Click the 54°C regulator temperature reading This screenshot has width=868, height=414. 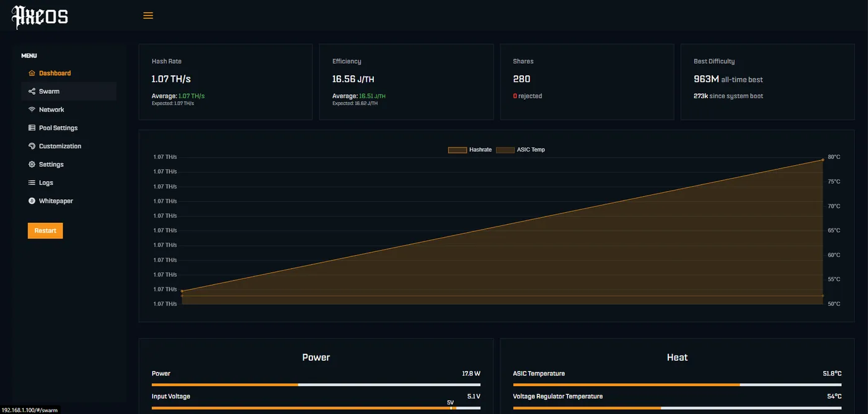pos(835,397)
